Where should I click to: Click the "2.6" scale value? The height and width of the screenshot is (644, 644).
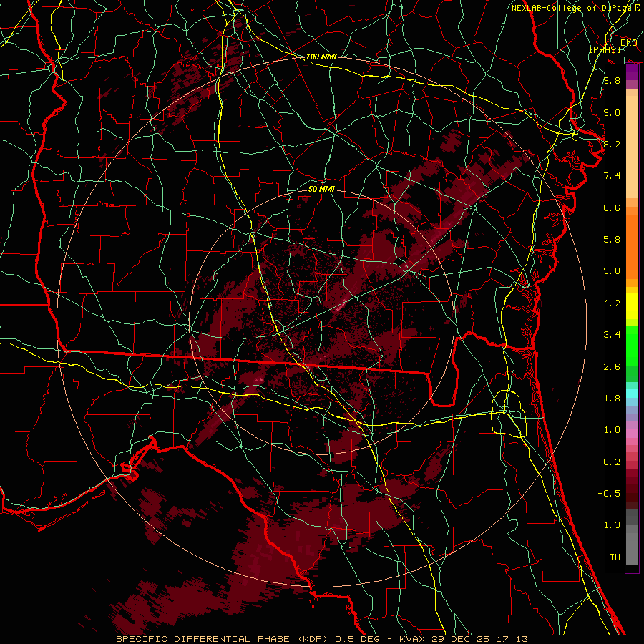612,367
